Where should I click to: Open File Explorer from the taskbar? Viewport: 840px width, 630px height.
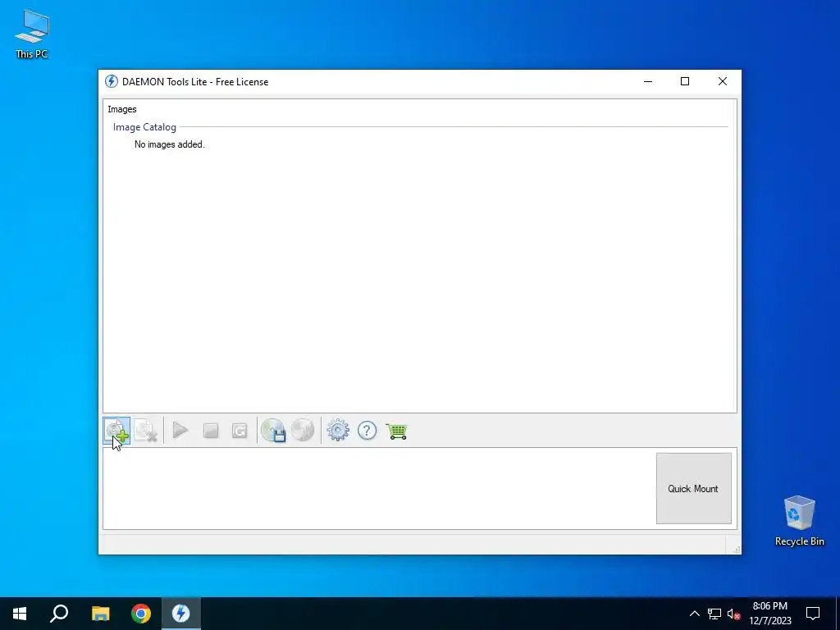100,614
